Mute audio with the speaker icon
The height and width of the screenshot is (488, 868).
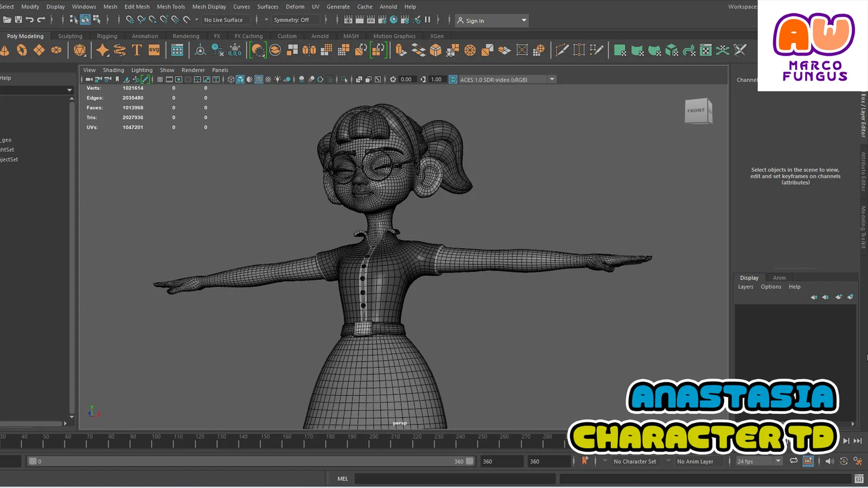tap(829, 461)
